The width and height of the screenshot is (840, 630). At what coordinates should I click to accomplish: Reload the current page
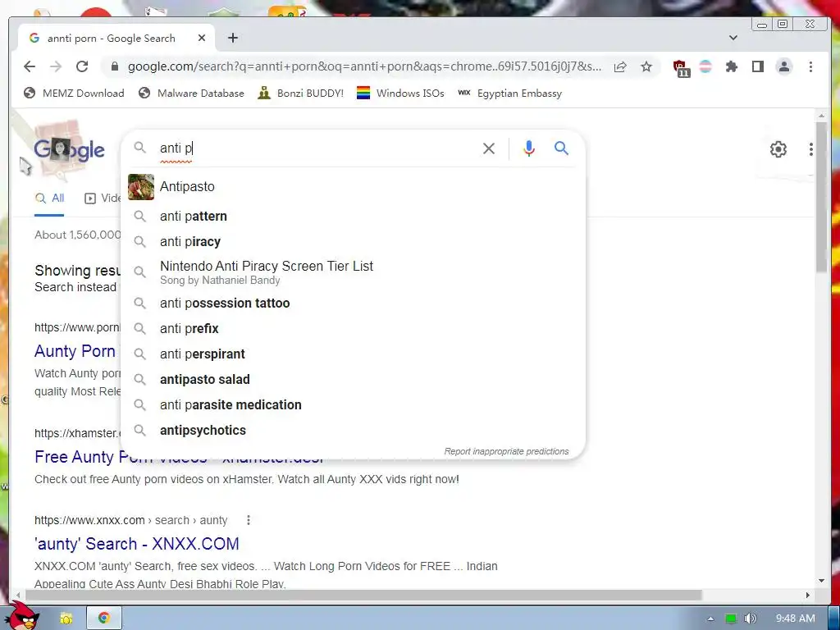(x=82, y=66)
